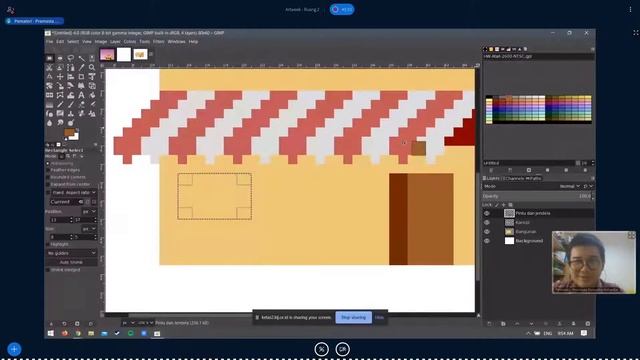Open the Position unit px dropdown
The width and height of the screenshot is (640, 360).
pos(89,211)
